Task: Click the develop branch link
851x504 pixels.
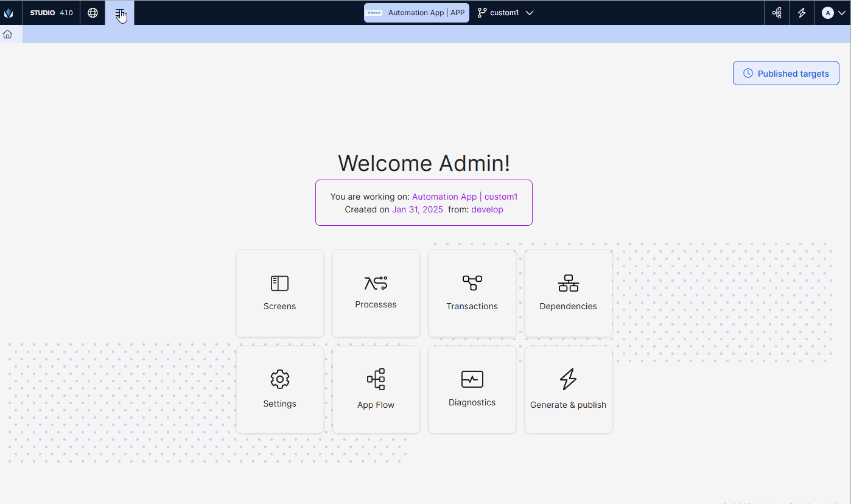Action: [x=487, y=209]
